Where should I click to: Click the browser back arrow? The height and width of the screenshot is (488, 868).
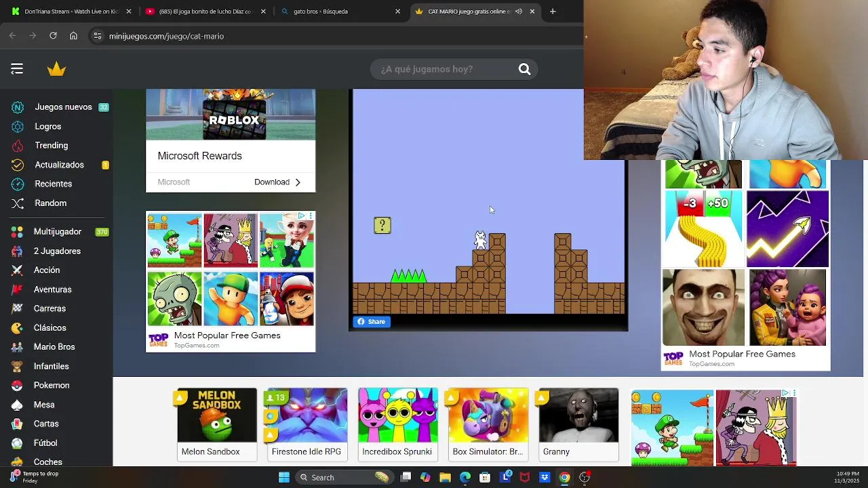tap(13, 36)
